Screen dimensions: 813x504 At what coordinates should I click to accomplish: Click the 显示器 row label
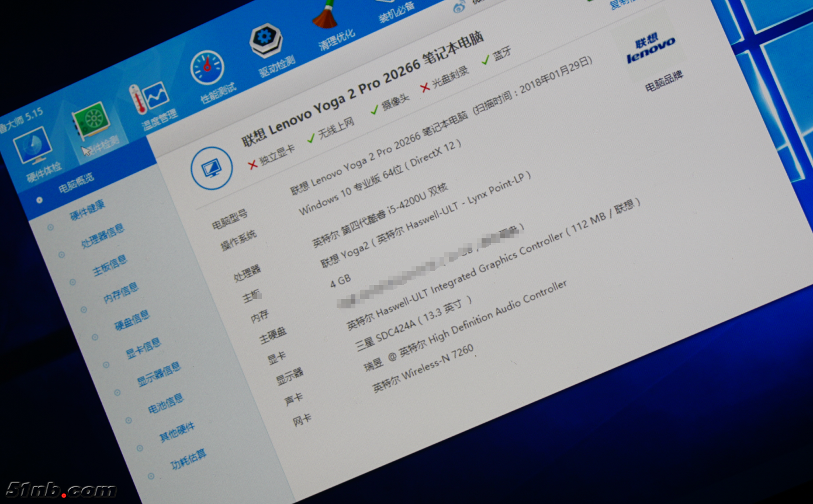pyautogui.click(x=290, y=377)
